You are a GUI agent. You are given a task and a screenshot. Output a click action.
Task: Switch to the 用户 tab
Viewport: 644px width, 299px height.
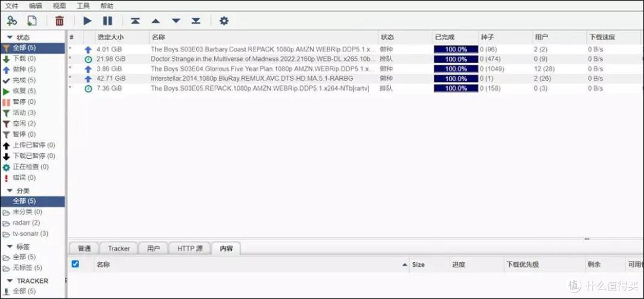[153, 248]
